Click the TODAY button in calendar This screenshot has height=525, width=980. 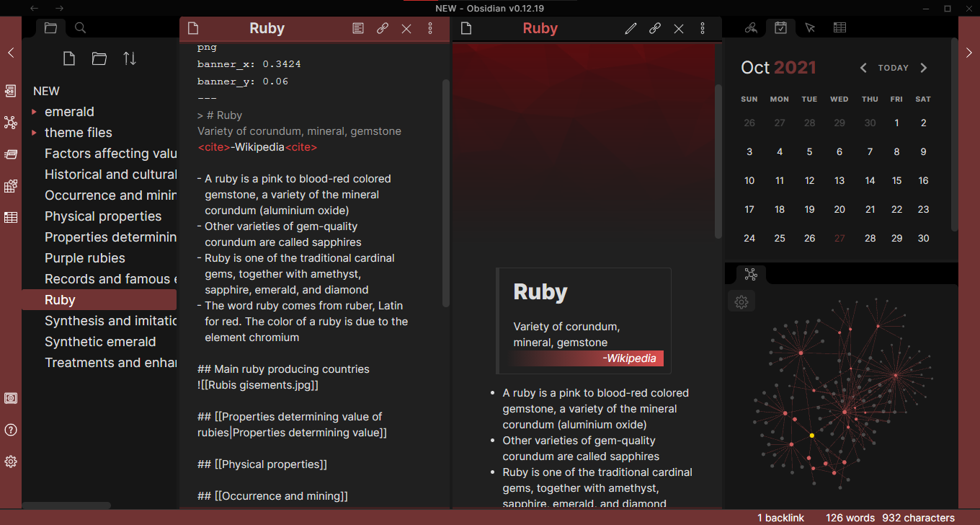click(894, 68)
